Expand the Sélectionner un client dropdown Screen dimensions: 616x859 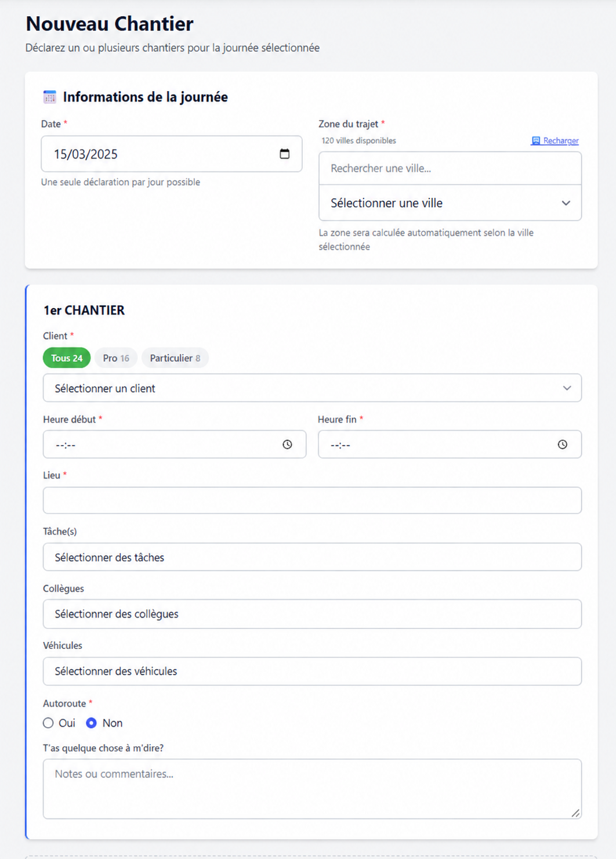(x=312, y=388)
